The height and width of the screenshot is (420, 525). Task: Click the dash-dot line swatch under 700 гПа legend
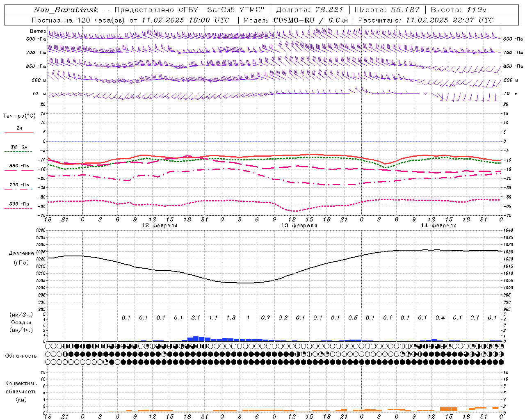click(18, 189)
